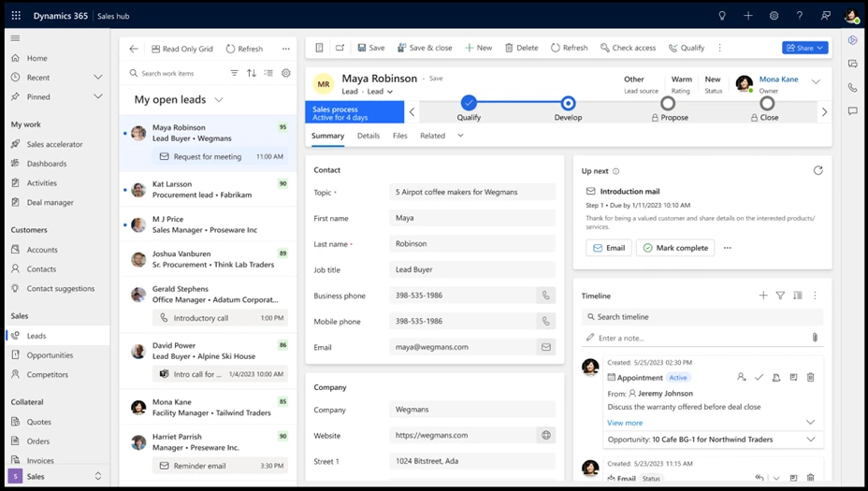Filter the timeline entries
Image resolution: width=868 pixels, height=491 pixels.
[780, 296]
